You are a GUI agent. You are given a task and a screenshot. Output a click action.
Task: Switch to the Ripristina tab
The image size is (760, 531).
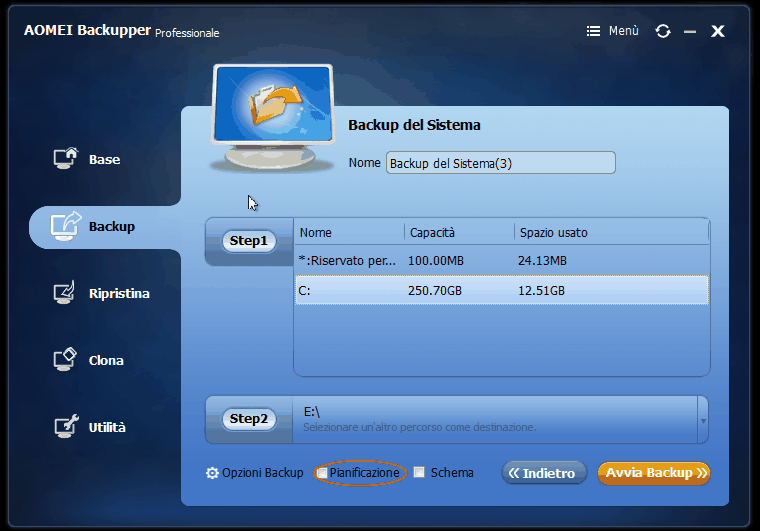[x=119, y=294]
